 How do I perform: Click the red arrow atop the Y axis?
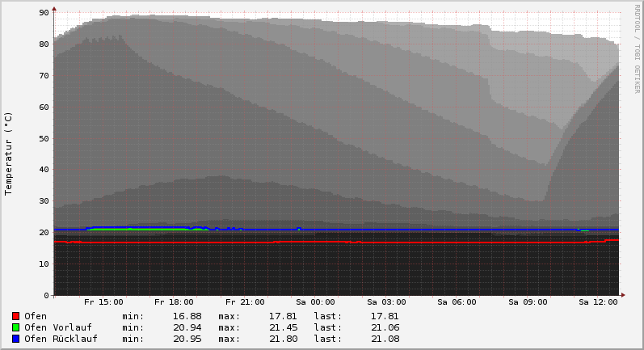pos(54,9)
